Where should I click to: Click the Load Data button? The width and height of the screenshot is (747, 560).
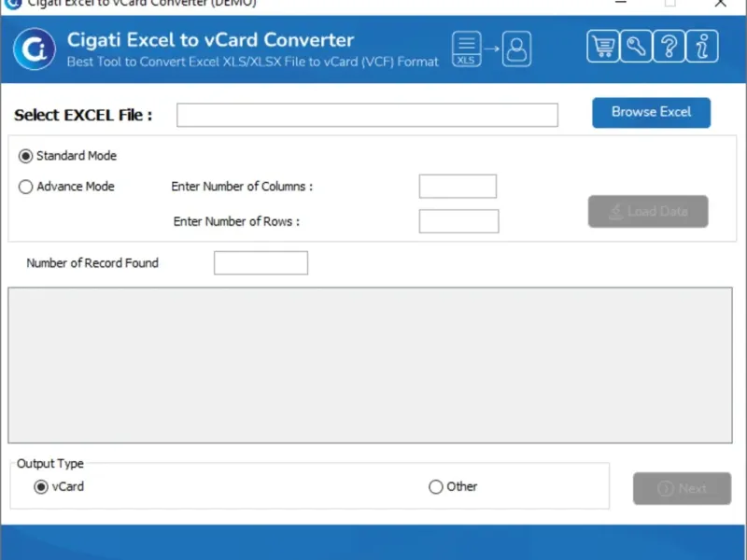648,211
